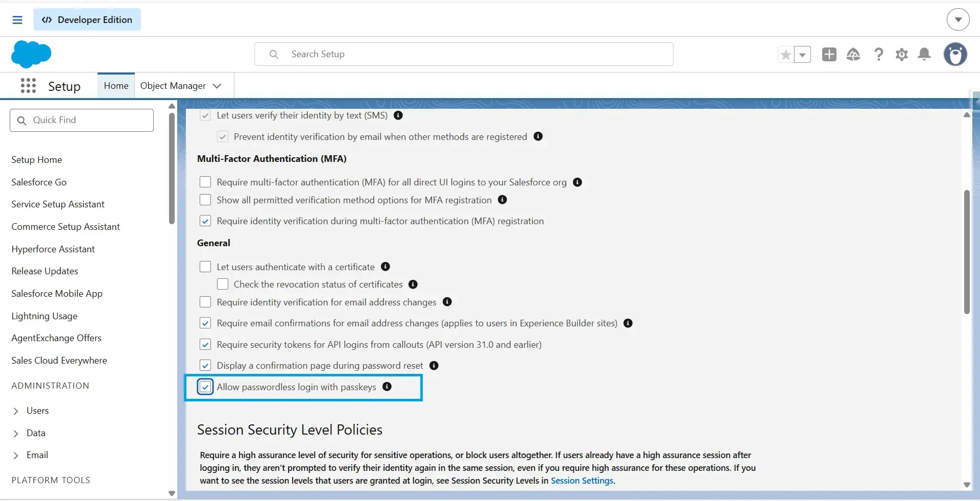The width and height of the screenshot is (980, 501).
Task: Show info for passwordless passkeys login
Action: pyautogui.click(x=387, y=387)
